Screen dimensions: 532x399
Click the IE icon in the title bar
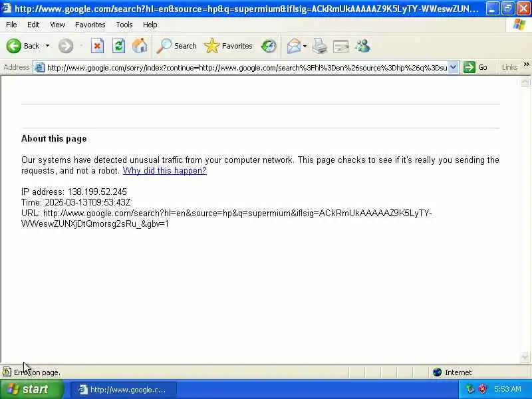7,7
